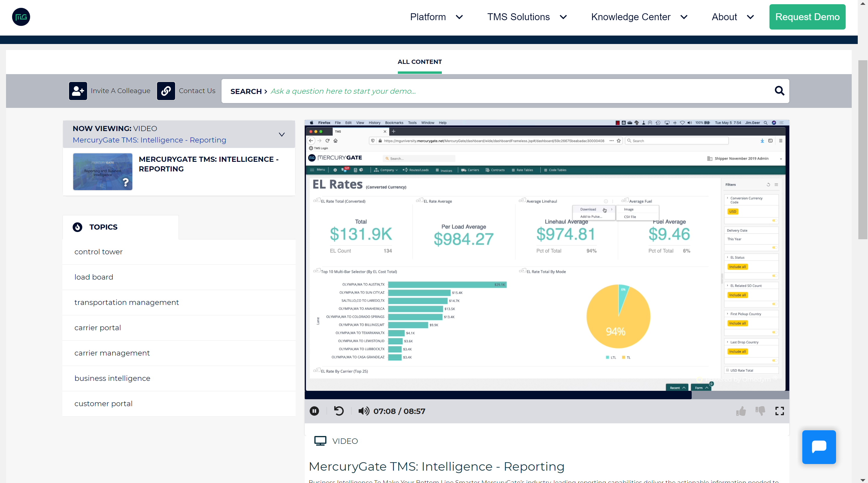Select the ALL CONTENT tab
This screenshot has height=483, width=868.
tap(420, 62)
